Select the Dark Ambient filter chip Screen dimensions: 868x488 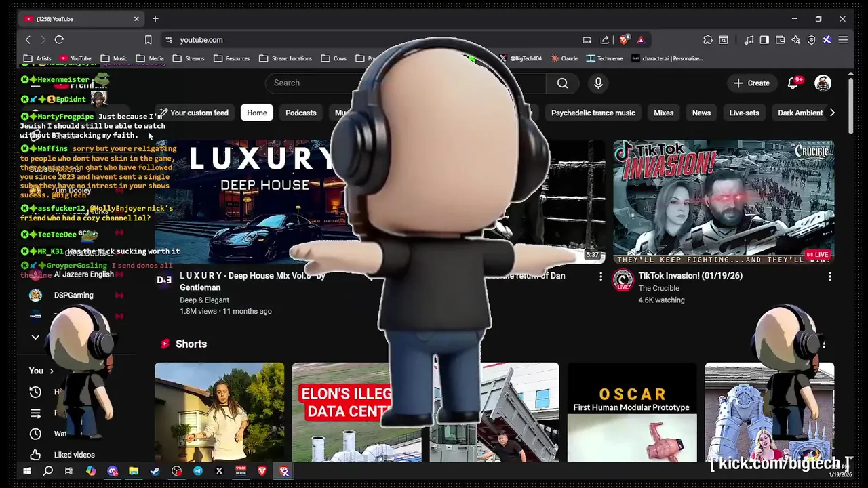(x=800, y=113)
